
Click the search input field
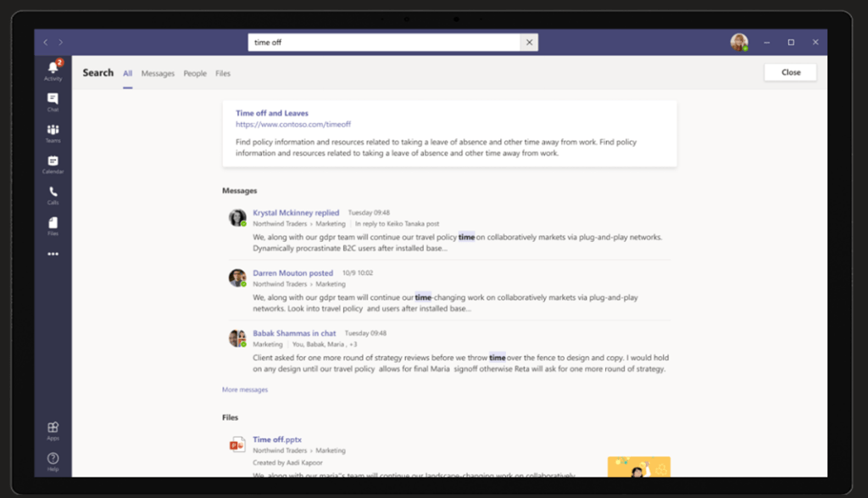384,42
